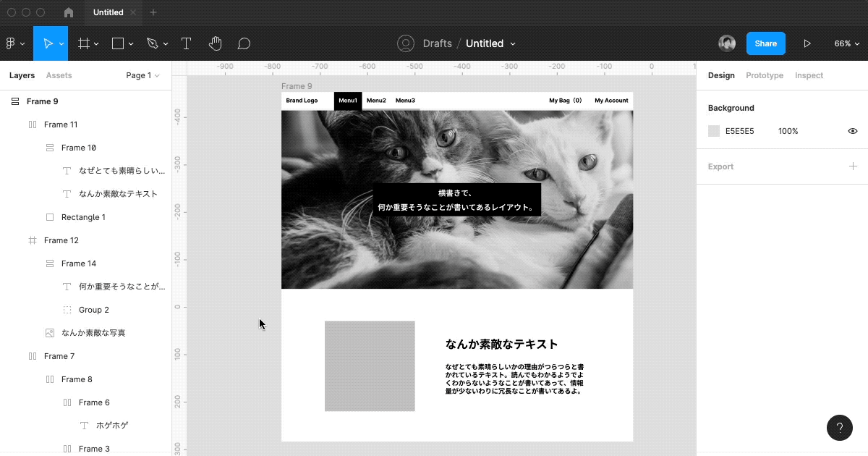This screenshot has height=456, width=868.
Task: Click the E5E5E5 background color swatch
Action: pyautogui.click(x=712, y=131)
